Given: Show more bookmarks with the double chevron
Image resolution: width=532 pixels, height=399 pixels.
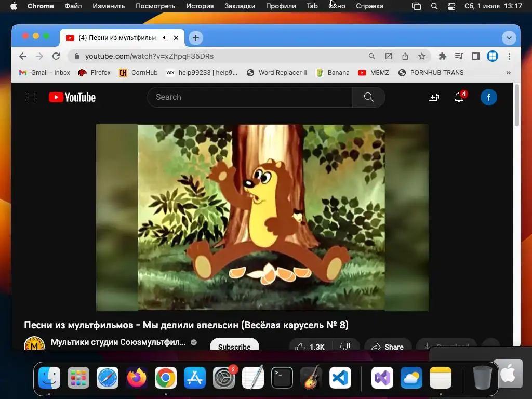Looking at the screenshot, I should [x=508, y=73].
